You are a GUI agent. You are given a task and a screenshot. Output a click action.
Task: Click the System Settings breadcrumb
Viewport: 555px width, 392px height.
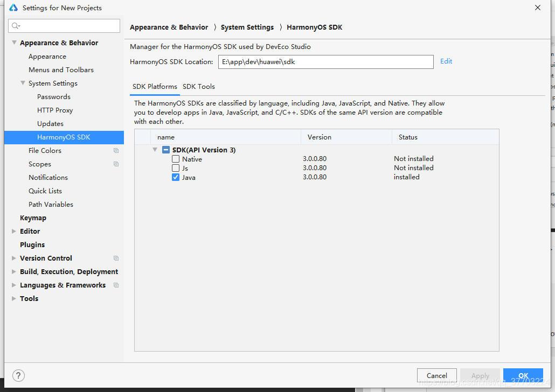coord(247,27)
